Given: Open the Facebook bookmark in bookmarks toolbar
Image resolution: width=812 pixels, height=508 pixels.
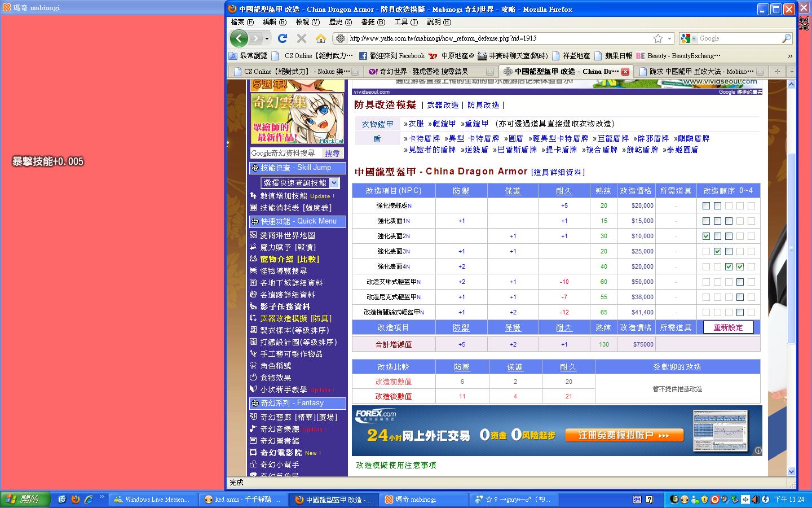Looking at the screenshot, I should (392, 56).
